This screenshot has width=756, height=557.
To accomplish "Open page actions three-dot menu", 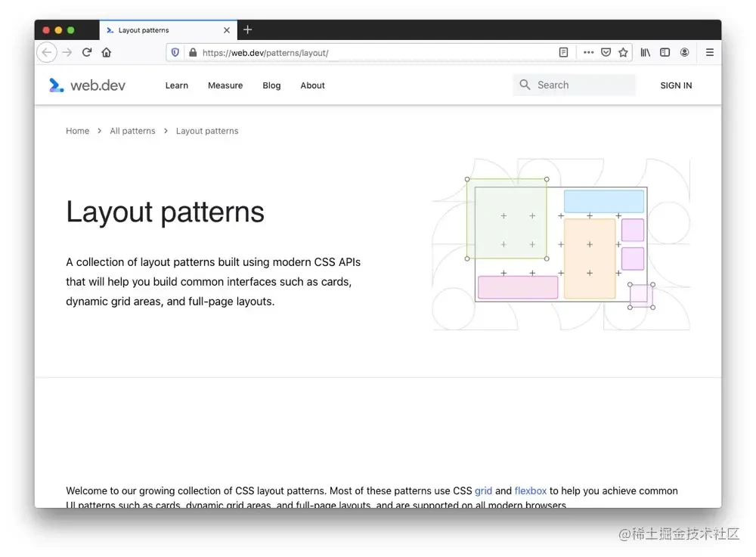I will [588, 52].
